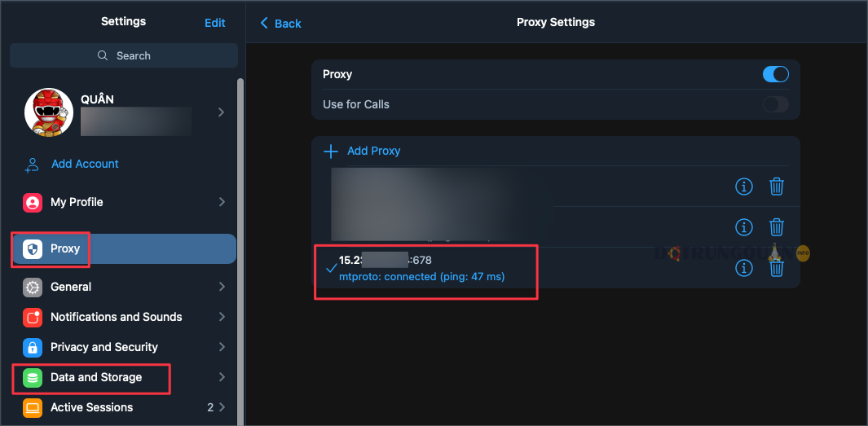Delete the connected mtproto proxy with trash icon
The height and width of the screenshot is (426, 868).
tap(777, 268)
